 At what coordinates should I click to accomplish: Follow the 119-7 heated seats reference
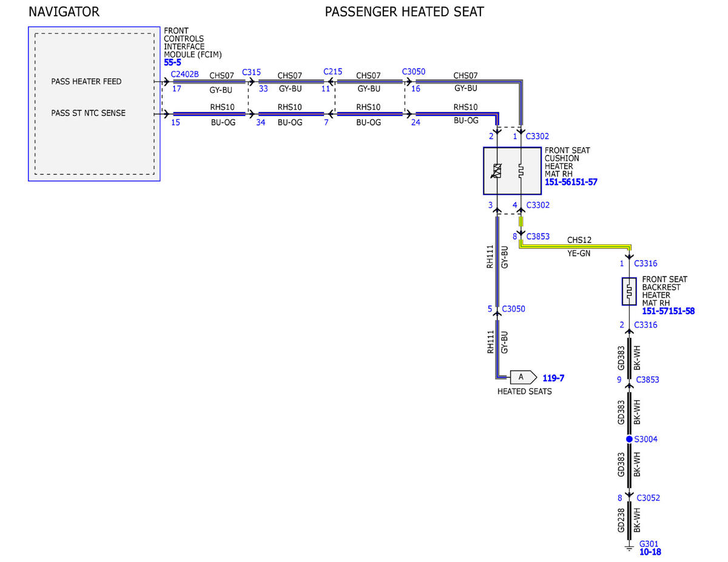(553, 378)
